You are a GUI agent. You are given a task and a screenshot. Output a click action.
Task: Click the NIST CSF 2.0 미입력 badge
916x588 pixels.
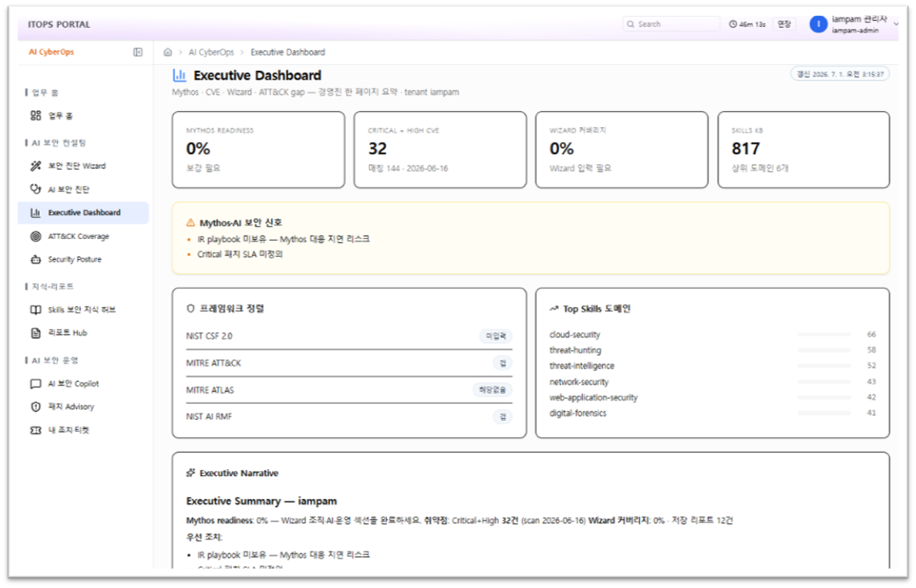tap(496, 336)
